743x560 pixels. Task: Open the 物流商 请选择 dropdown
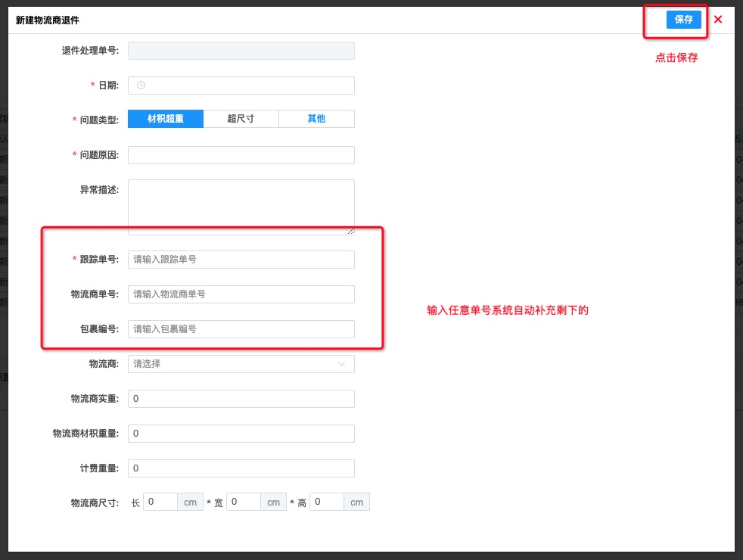[x=241, y=364]
